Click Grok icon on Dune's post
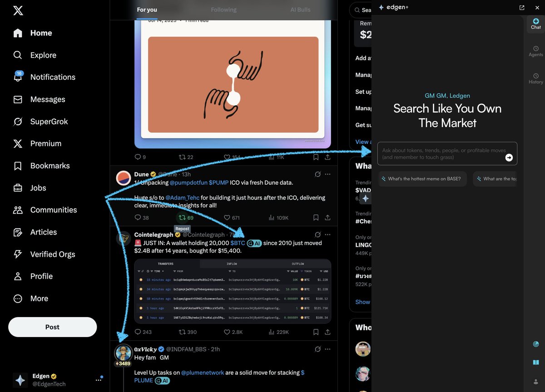Image resolution: width=545 pixels, height=392 pixels. (x=317, y=174)
